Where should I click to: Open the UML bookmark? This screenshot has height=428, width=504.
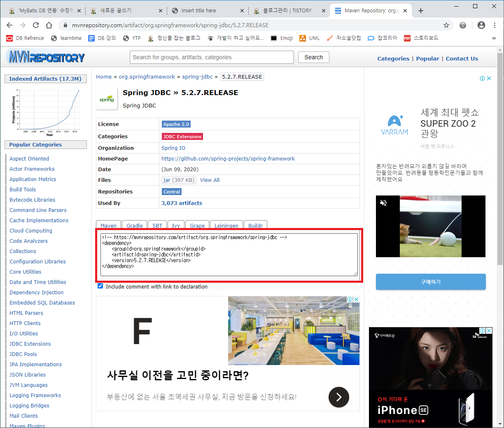(x=310, y=38)
